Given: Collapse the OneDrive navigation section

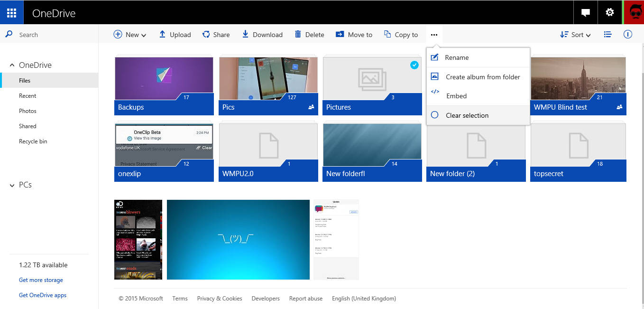Looking at the screenshot, I should tap(12, 66).
